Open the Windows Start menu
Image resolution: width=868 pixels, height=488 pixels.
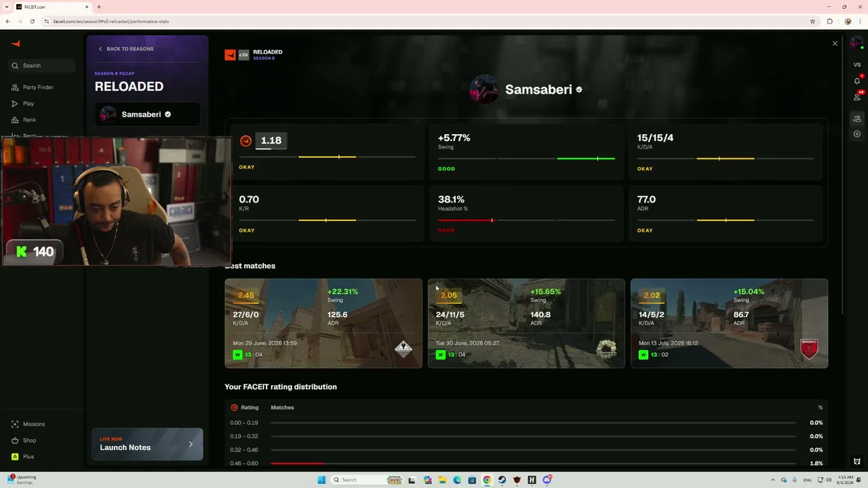(x=321, y=480)
